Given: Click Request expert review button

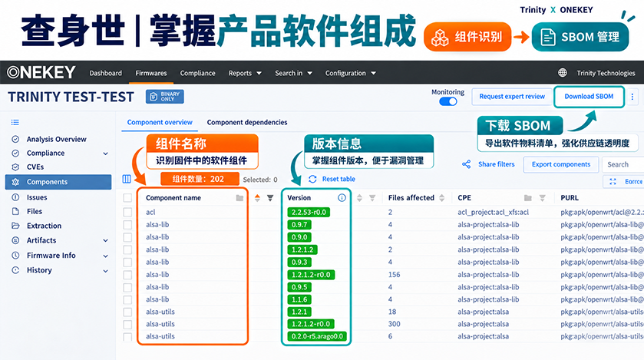Looking at the screenshot, I should coord(512,97).
